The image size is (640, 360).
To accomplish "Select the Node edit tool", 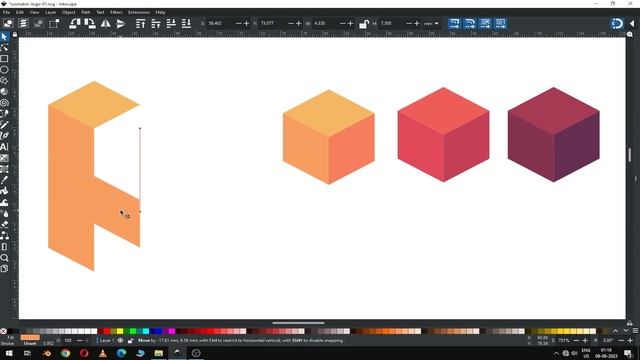I will pyautogui.click(x=4, y=48).
